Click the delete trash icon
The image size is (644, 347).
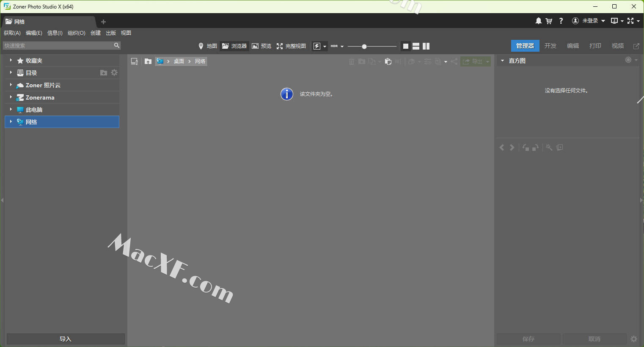tap(352, 62)
